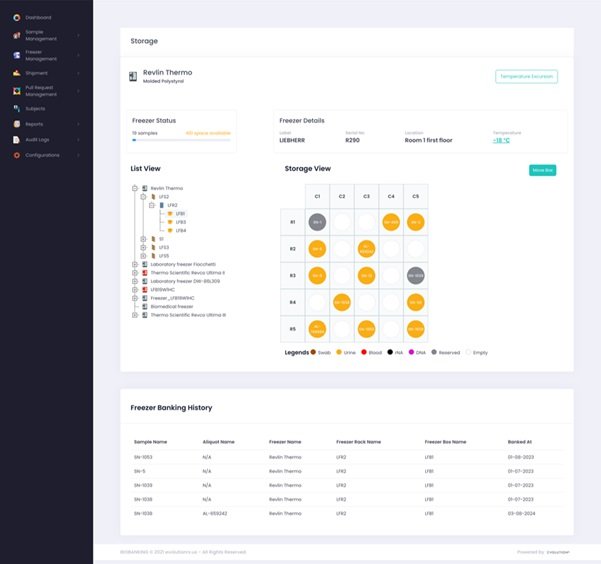Click empty storage slot at R1 C2
The image size is (601, 564).
click(x=342, y=222)
